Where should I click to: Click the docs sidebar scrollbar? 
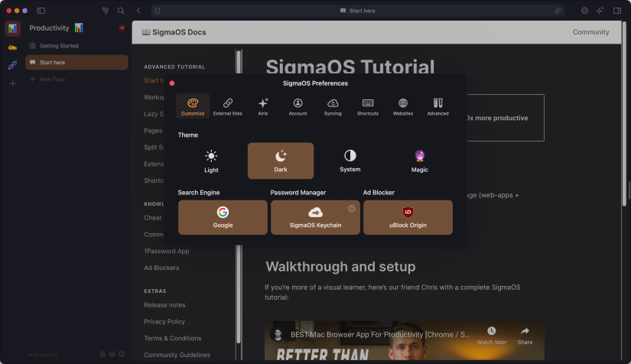point(239,197)
